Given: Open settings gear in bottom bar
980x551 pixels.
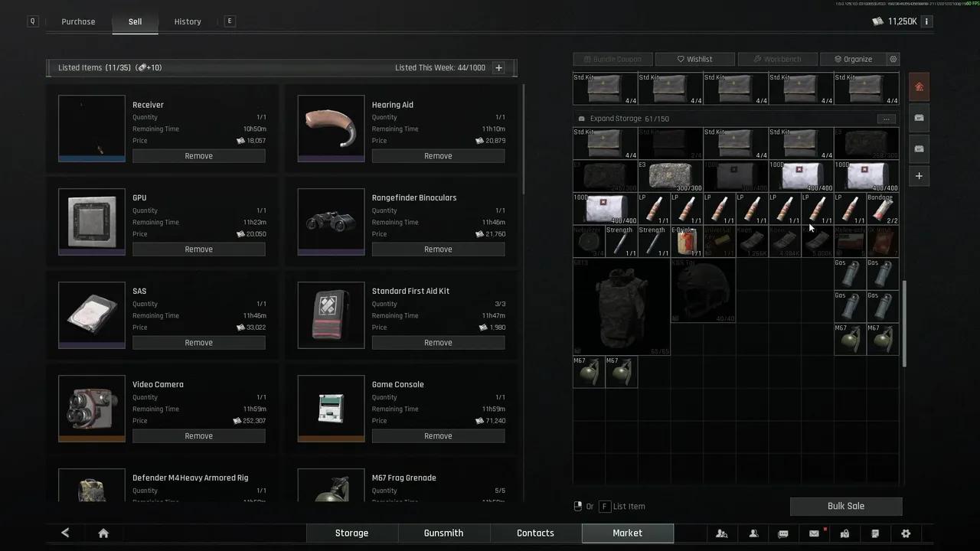Looking at the screenshot, I should tap(906, 533).
